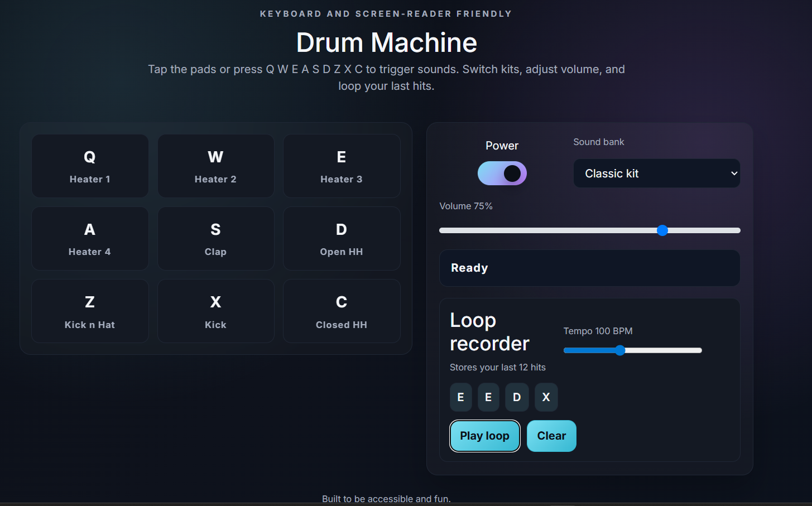Trigger the Q Heater 1 drum pad
The width and height of the screenshot is (812, 506).
point(89,166)
